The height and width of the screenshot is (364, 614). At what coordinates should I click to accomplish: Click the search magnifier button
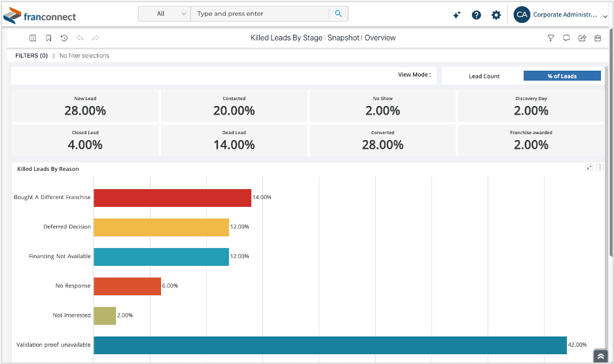pyautogui.click(x=338, y=14)
